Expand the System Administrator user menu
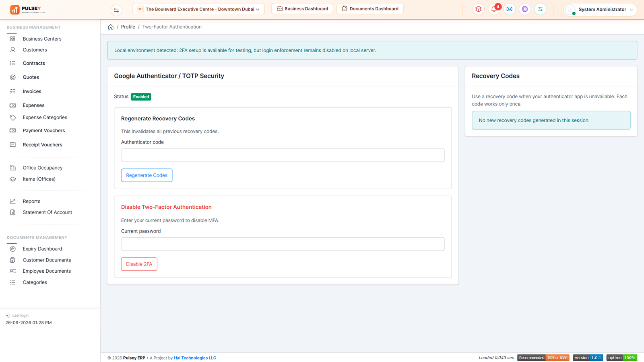 [600, 9]
